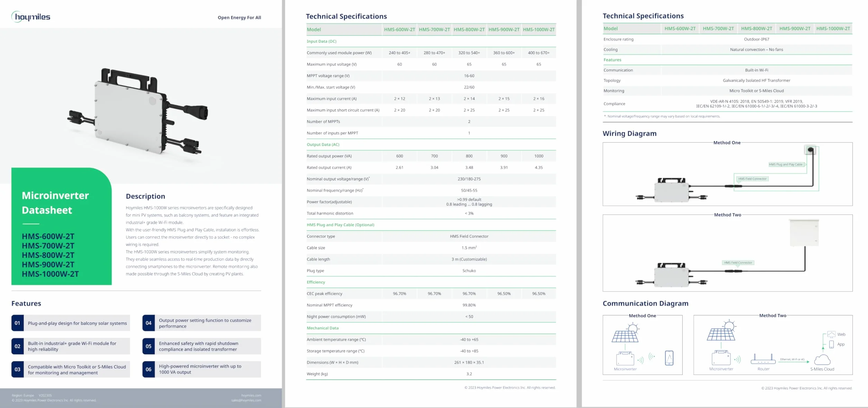
Task: Click the "Open Energy For All" tagline
Action: tap(239, 17)
